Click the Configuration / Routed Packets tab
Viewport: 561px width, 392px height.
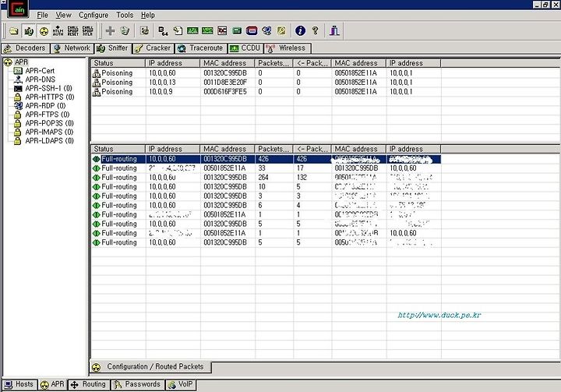[x=150, y=366]
